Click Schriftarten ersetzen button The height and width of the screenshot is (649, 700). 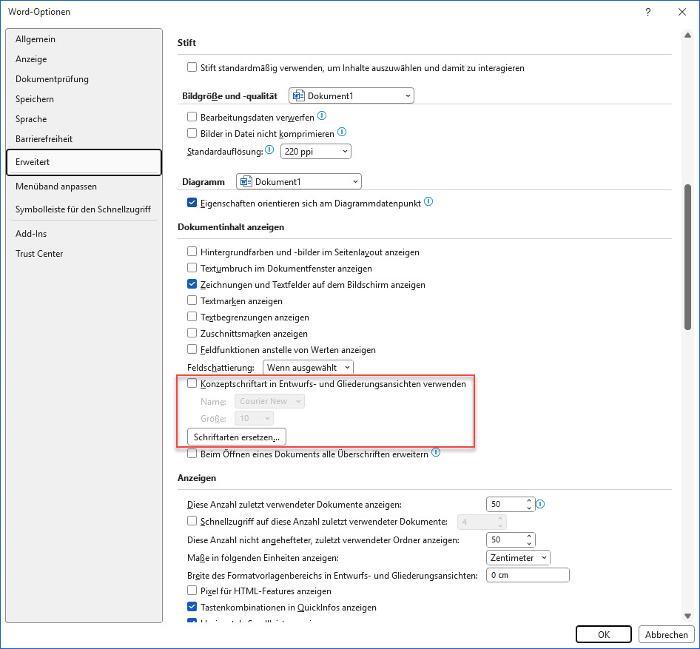(x=237, y=437)
